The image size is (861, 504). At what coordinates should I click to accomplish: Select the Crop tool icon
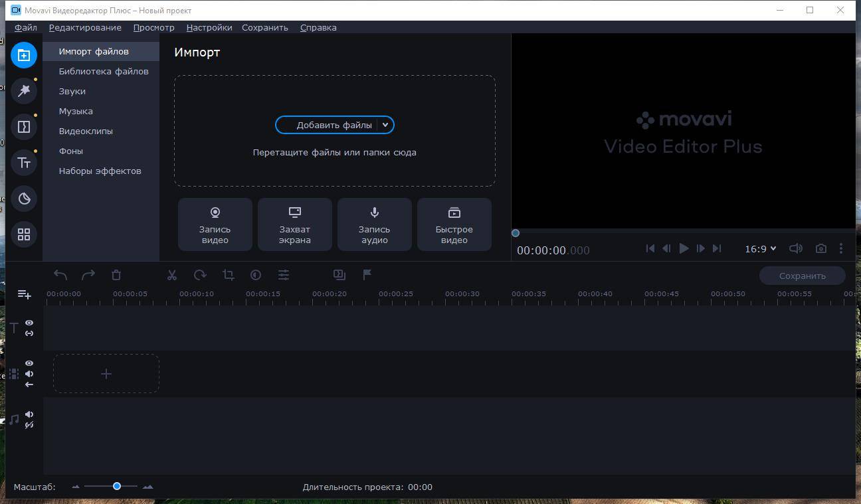229,275
